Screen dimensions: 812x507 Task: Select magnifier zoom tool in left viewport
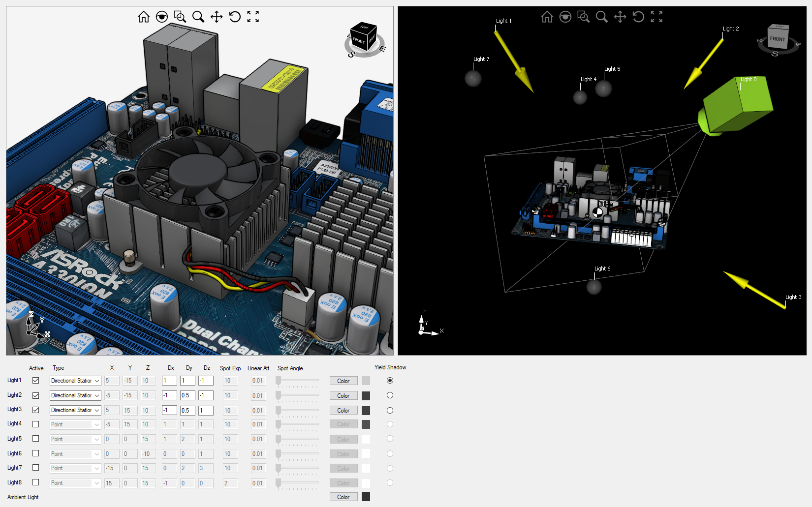pyautogui.click(x=198, y=17)
